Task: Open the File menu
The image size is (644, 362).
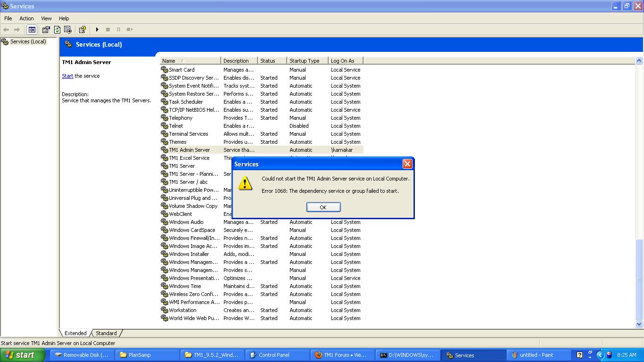Action: [x=8, y=18]
